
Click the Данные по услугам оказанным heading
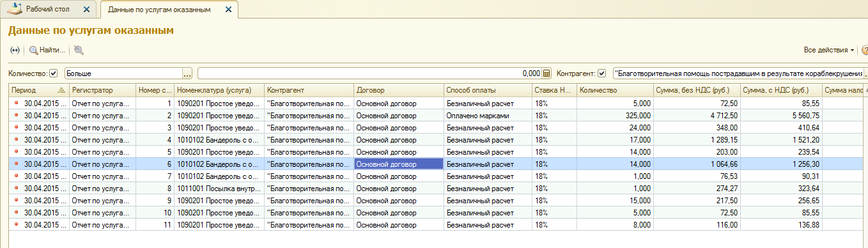[x=91, y=30]
